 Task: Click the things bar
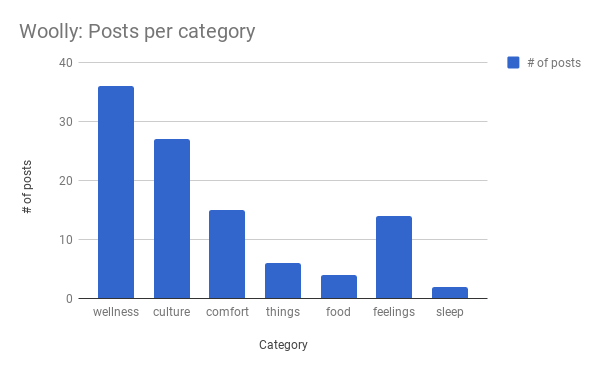click(x=283, y=281)
